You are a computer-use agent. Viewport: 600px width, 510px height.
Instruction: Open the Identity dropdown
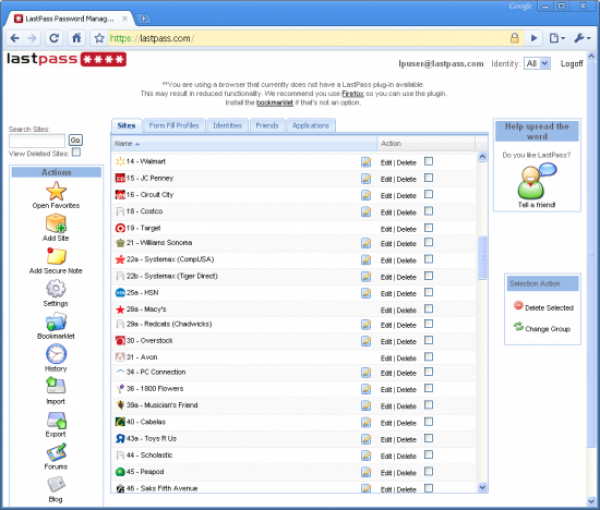tap(537, 63)
